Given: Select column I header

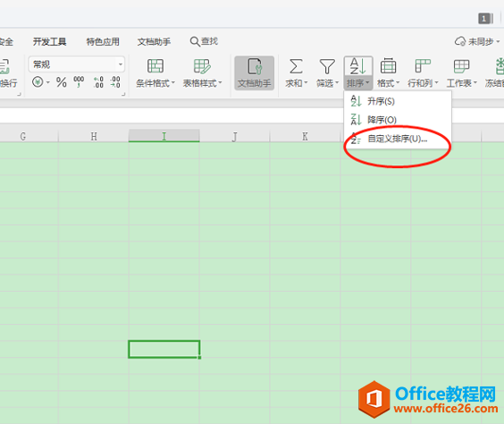Looking at the screenshot, I should coord(164,136).
